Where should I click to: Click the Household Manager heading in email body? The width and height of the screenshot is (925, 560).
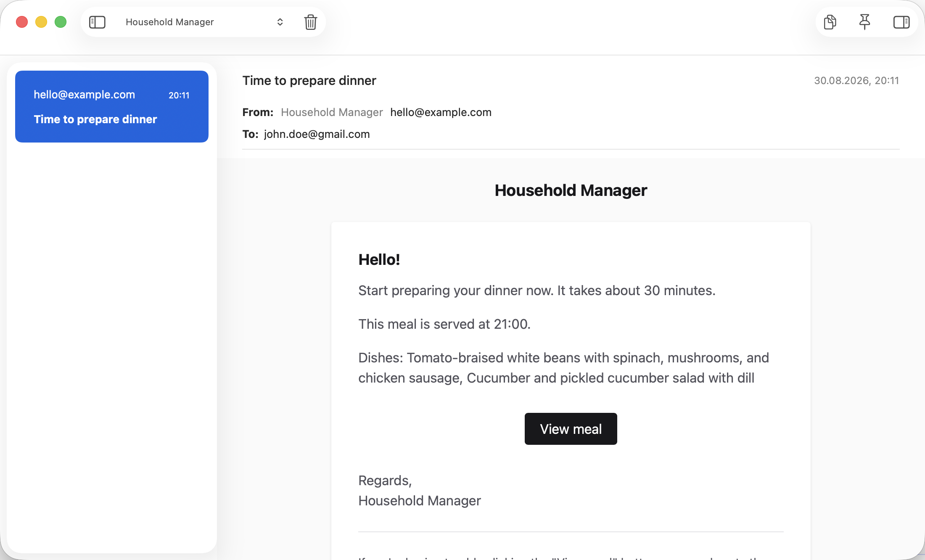(571, 190)
